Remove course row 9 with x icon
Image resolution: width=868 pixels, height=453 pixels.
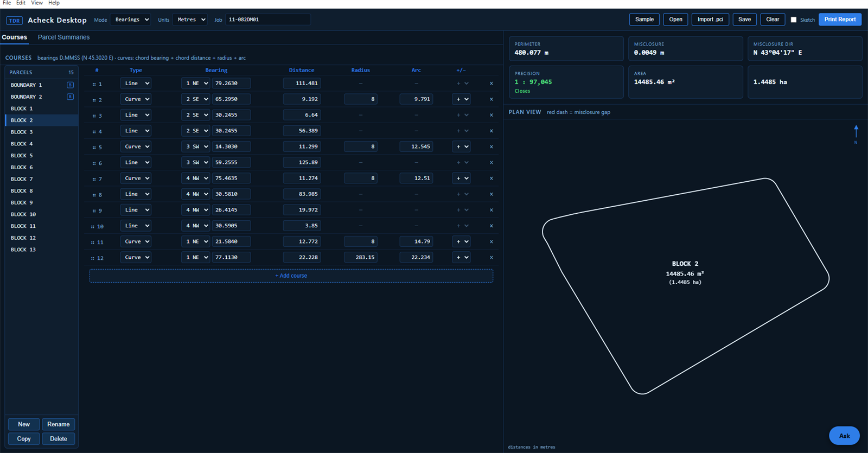[x=492, y=210]
